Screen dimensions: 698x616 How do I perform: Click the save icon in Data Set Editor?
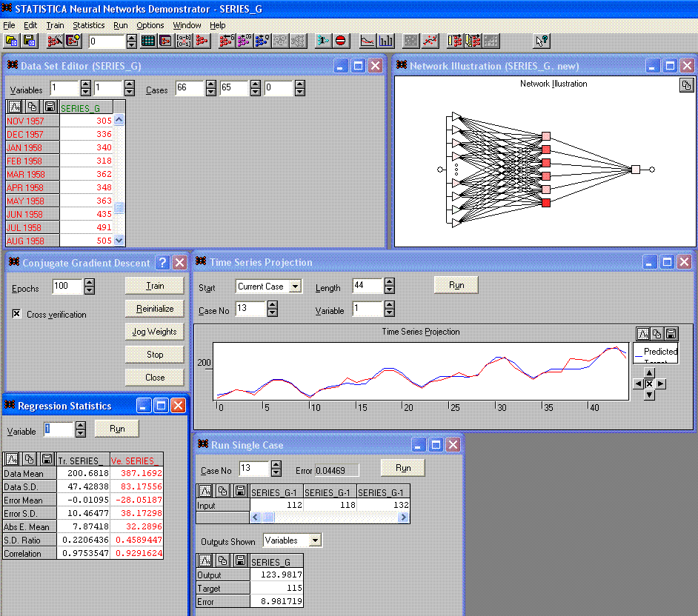pyautogui.click(x=50, y=107)
